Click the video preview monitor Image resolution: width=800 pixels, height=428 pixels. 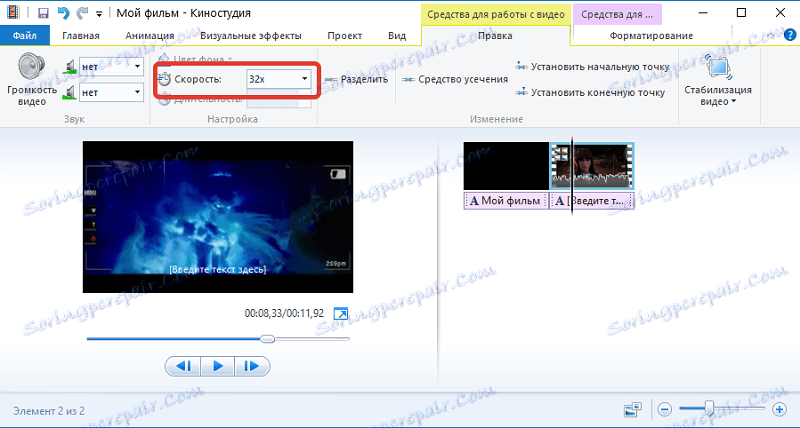coord(218,217)
